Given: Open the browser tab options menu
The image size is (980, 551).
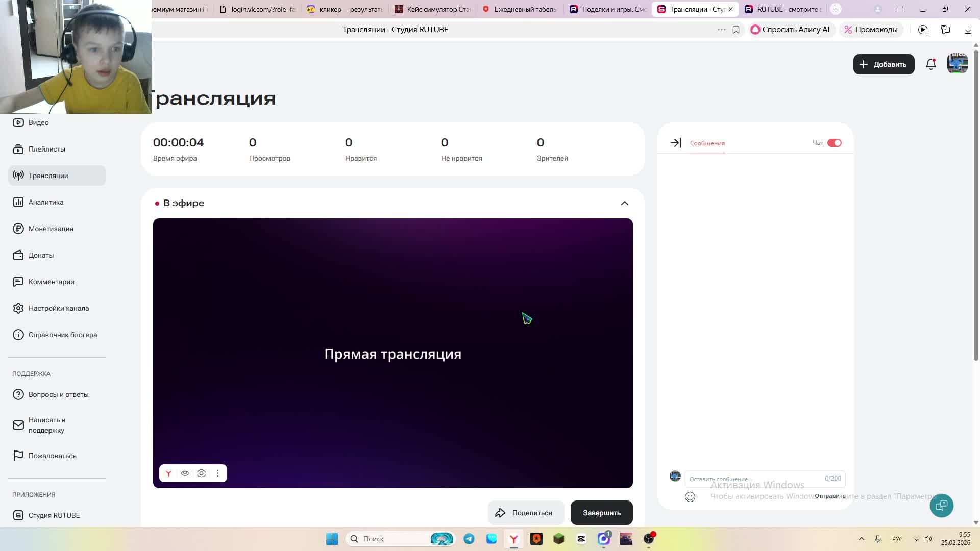Looking at the screenshot, I should (721, 29).
